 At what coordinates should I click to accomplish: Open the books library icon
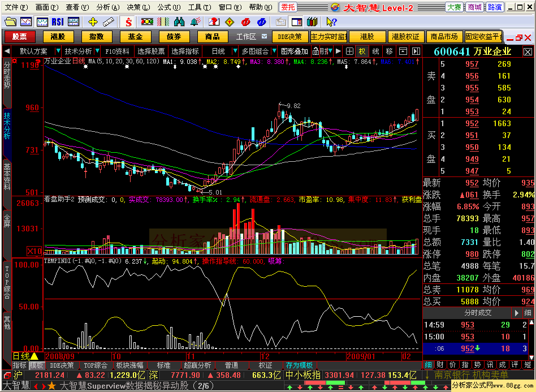click(x=312, y=22)
